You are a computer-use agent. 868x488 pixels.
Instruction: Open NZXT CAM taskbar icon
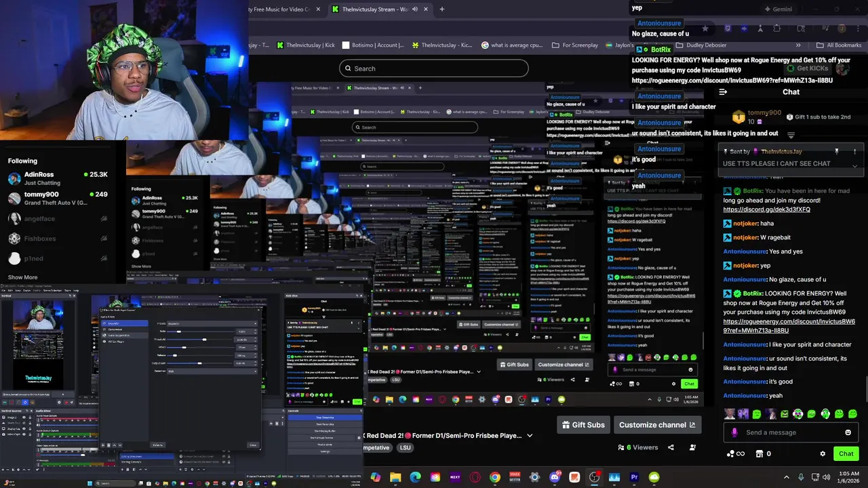pyautogui.click(x=455, y=477)
